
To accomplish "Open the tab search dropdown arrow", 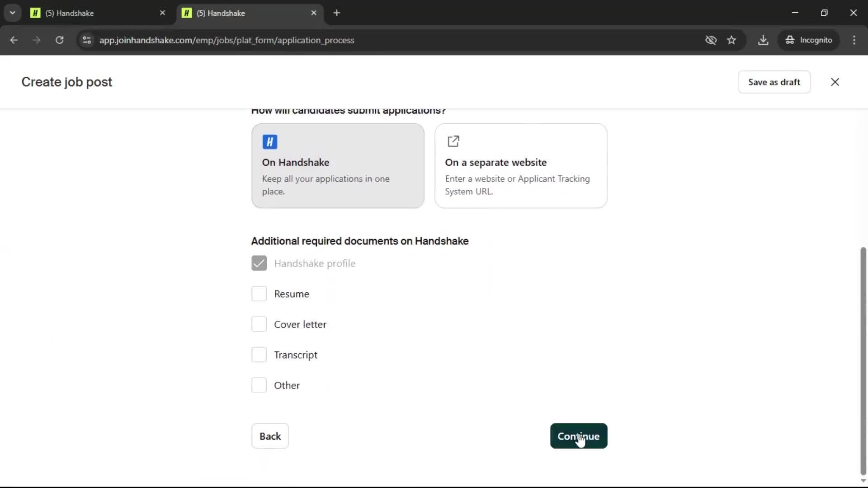I will [12, 13].
